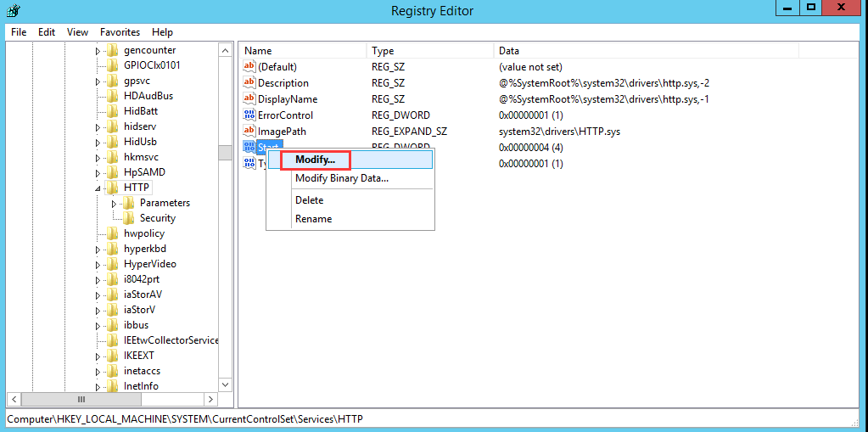Click the iaStorAV folder icon
The width and height of the screenshot is (868, 432).
tap(112, 295)
